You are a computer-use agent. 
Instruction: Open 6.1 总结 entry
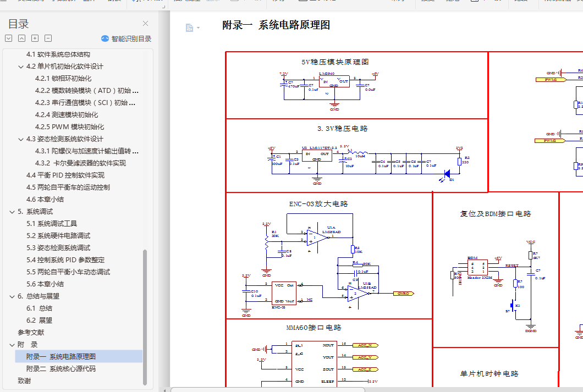(40, 308)
